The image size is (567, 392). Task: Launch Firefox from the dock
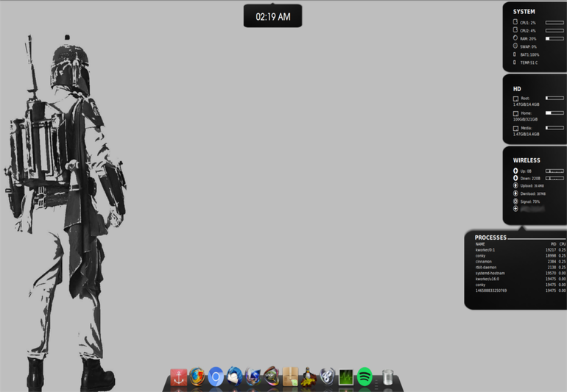tap(197, 377)
